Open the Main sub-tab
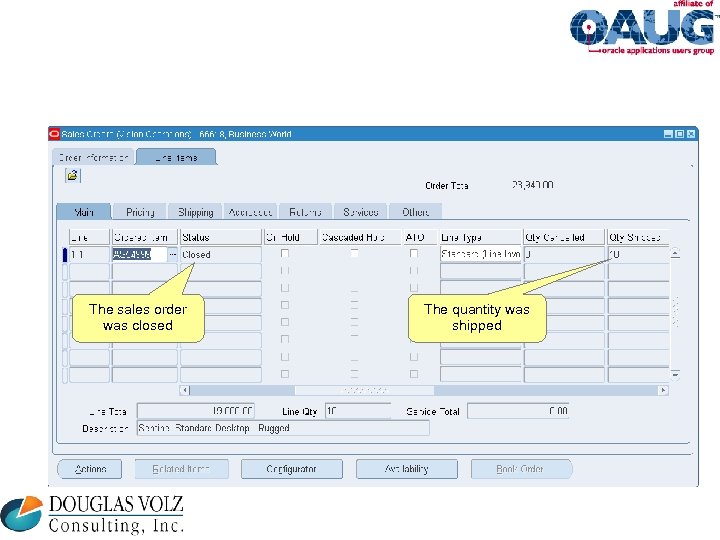720x540 pixels. tap(84, 212)
